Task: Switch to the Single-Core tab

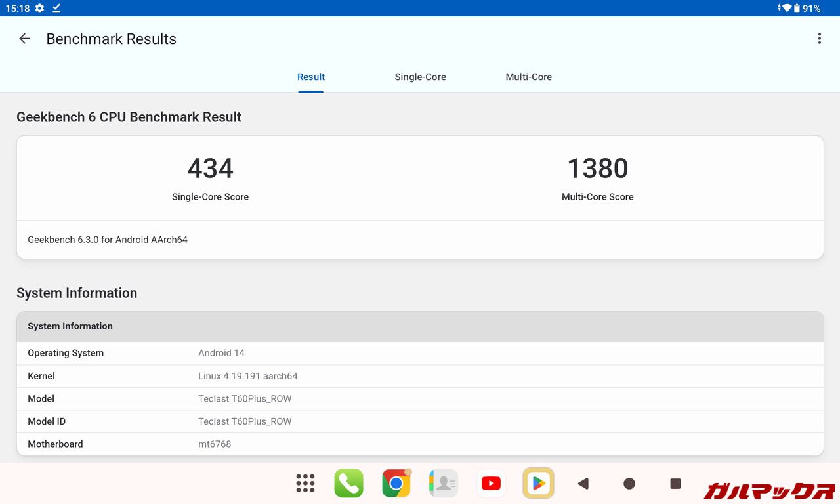Action: 420,77
